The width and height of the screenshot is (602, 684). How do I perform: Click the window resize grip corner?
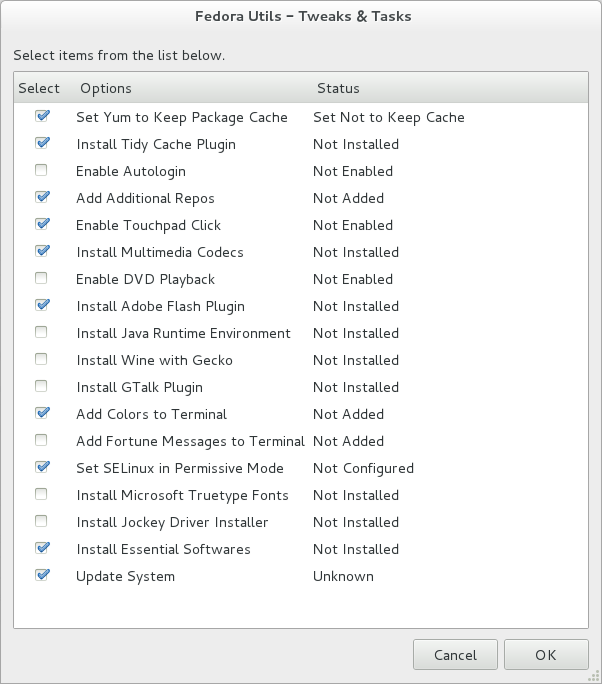pos(594,676)
